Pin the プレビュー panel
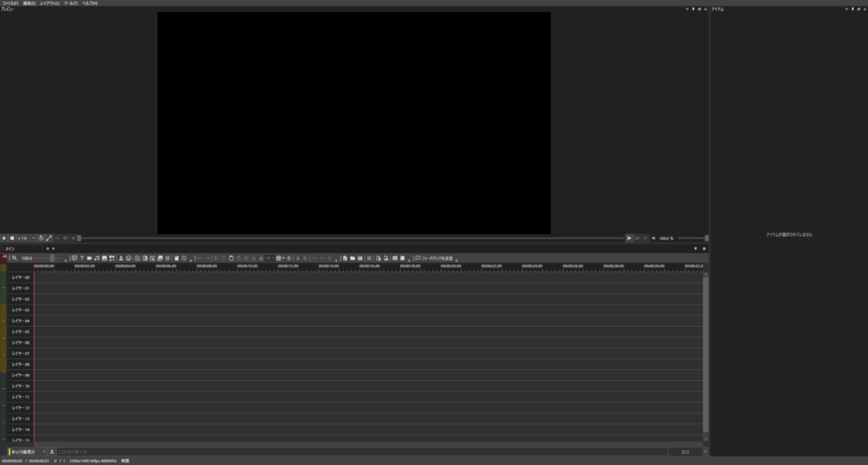Screen dimensions: 868x465 [x=693, y=9]
